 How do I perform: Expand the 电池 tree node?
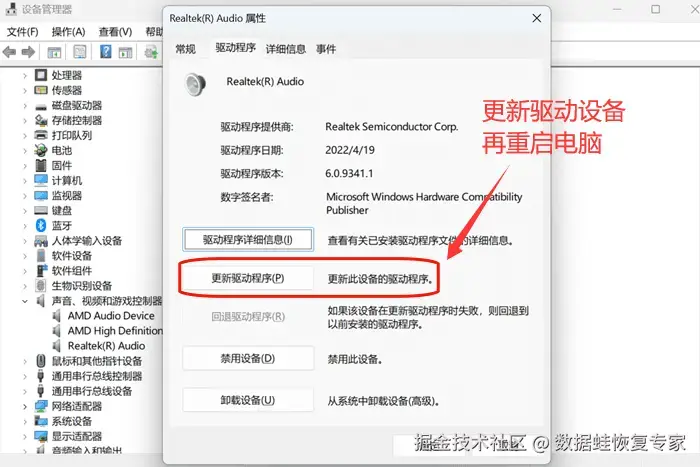(x=25, y=151)
